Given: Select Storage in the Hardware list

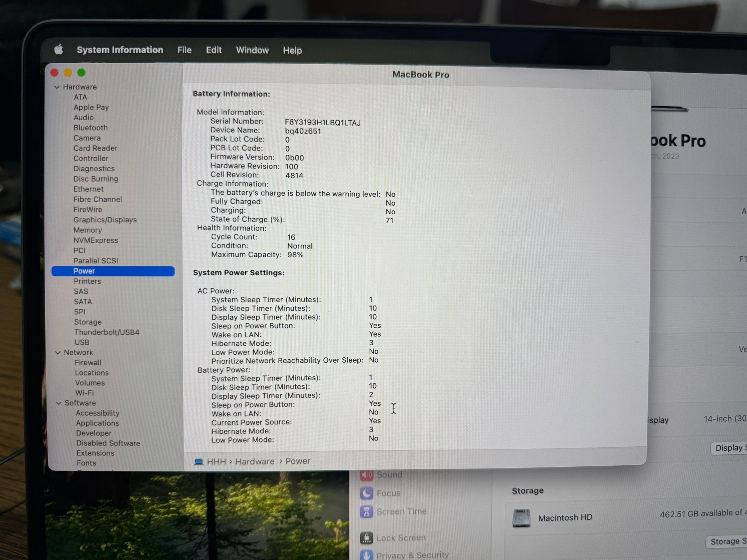Looking at the screenshot, I should tap(88, 322).
